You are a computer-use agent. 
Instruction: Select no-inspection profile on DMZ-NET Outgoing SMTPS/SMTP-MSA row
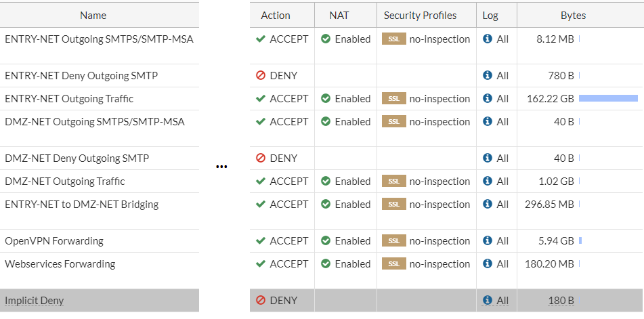point(439,122)
